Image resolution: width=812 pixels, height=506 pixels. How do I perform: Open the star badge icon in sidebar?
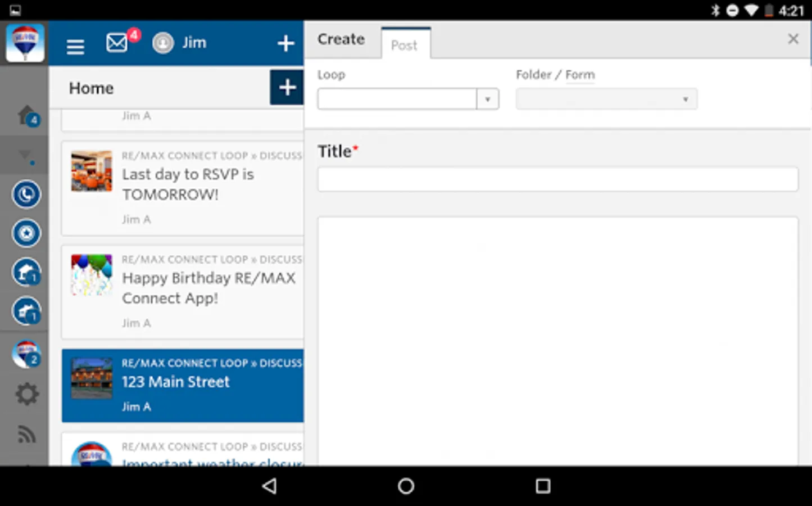pyautogui.click(x=26, y=233)
